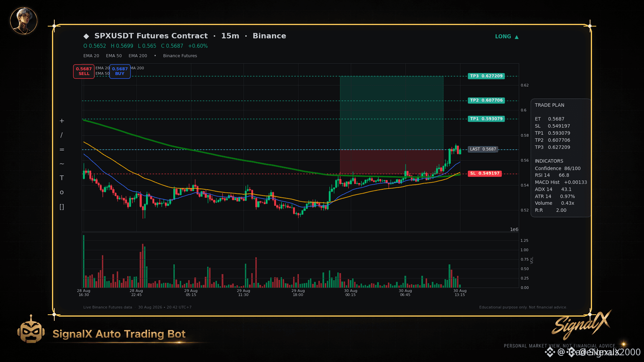Click the diamond icon beside SPXUSDT title
This screenshot has height=362, width=644.
point(86,36)
